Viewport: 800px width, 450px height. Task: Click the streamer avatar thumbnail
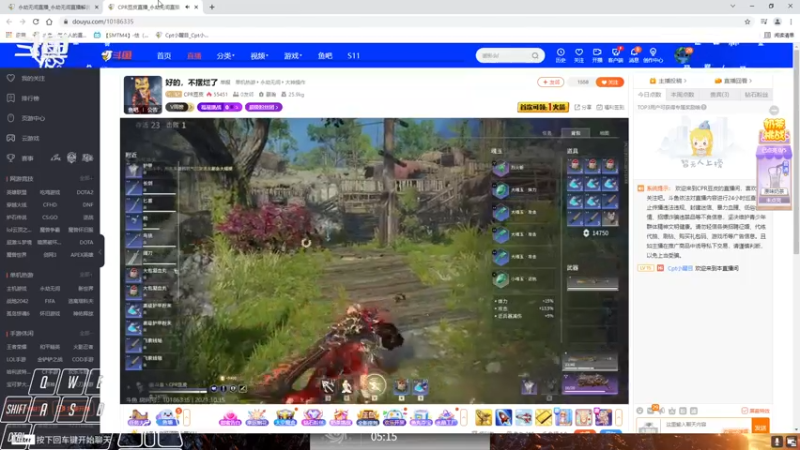click(x=143, y=95)
